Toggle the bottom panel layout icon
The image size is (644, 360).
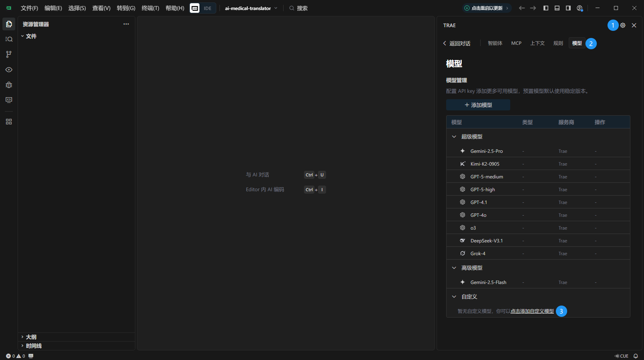[x=557, y=8]
